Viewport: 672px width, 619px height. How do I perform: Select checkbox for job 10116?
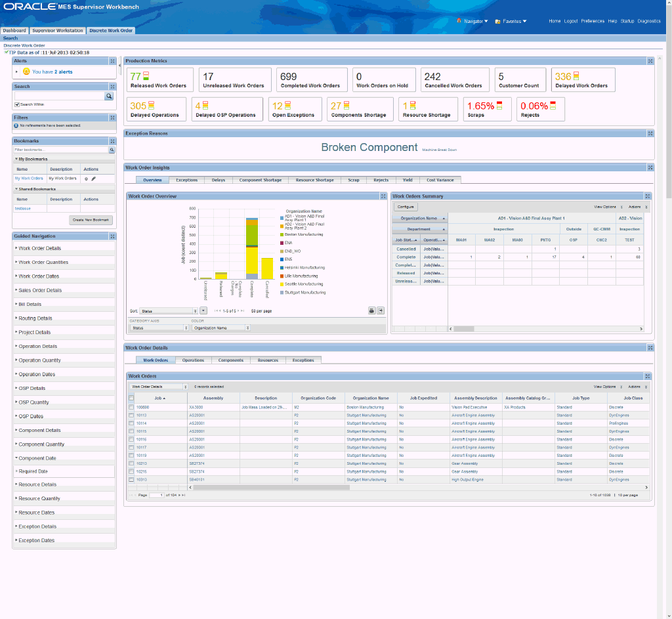131,439
